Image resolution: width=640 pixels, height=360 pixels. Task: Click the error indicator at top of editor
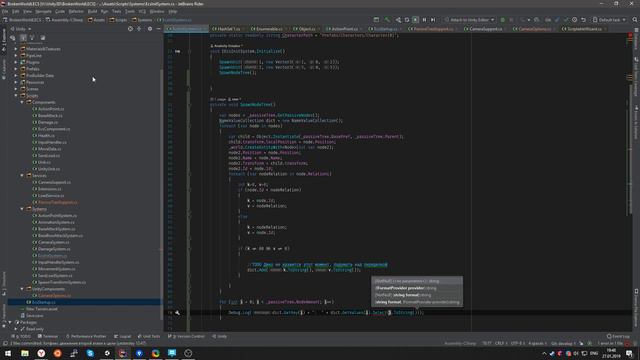629,36
